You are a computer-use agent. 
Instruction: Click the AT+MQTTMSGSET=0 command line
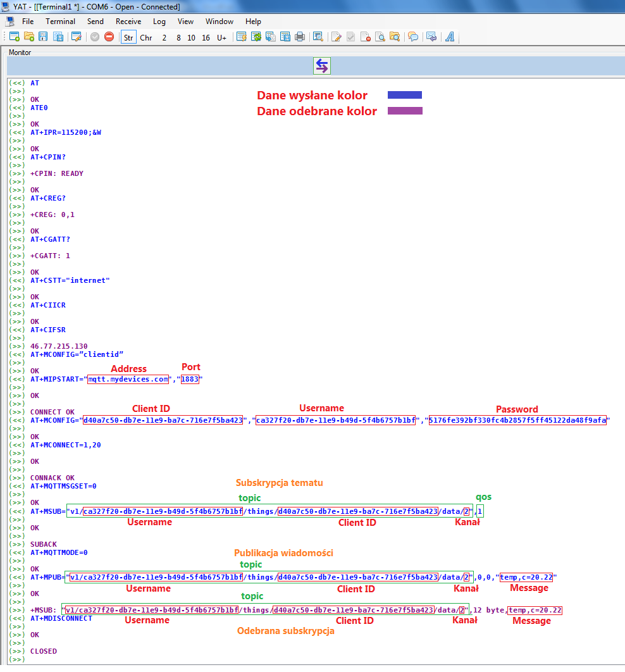63,486
